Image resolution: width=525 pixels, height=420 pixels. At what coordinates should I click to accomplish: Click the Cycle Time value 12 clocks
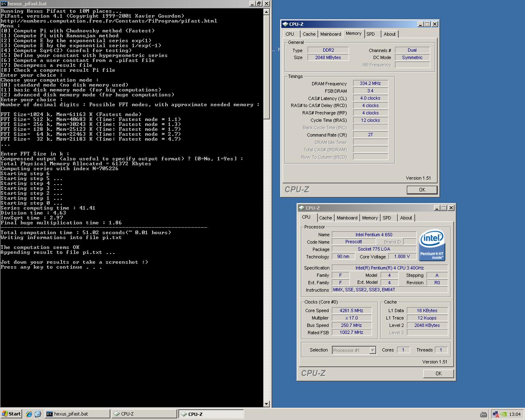(x=370, y=120)
